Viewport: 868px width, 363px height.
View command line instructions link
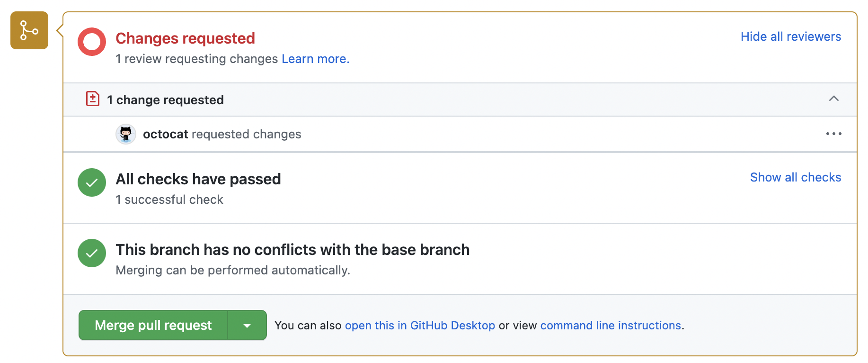pos(611,326)
